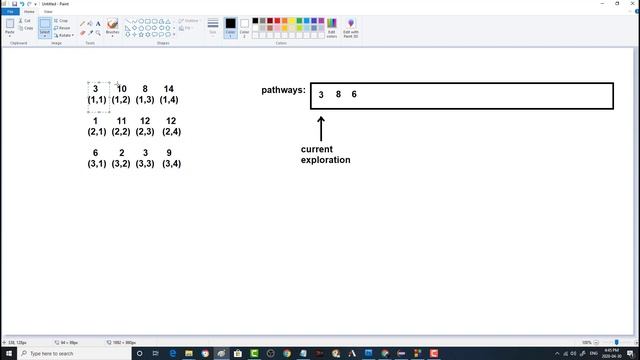Open the File menu
640x360 pixels.
(10, 11)
